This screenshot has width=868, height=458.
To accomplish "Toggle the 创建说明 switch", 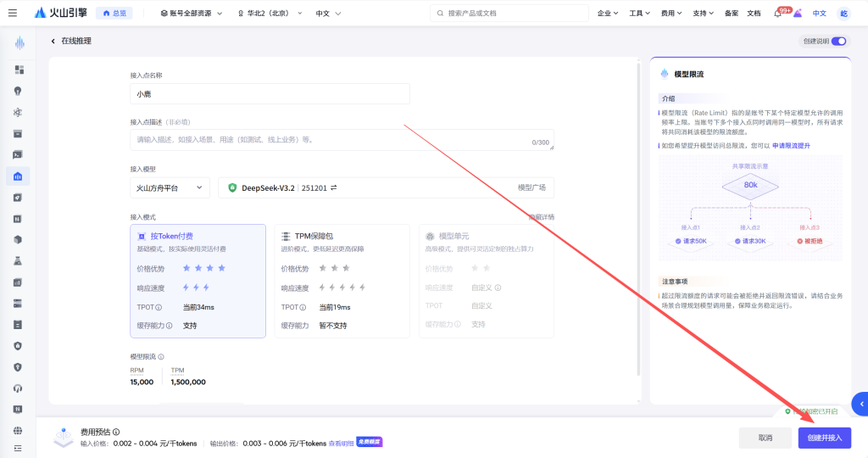I will pyautogui.click(x=838, y=41).
